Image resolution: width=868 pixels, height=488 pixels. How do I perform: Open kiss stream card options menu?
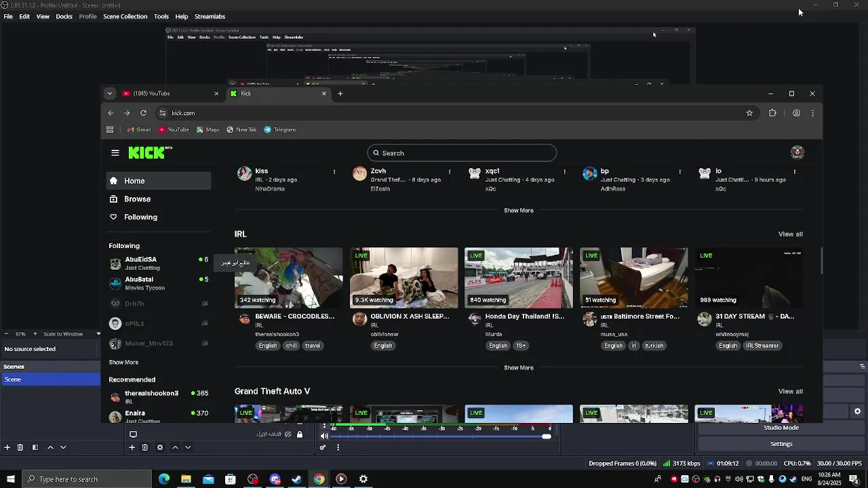pyautogui.click(x=334, y=172)
